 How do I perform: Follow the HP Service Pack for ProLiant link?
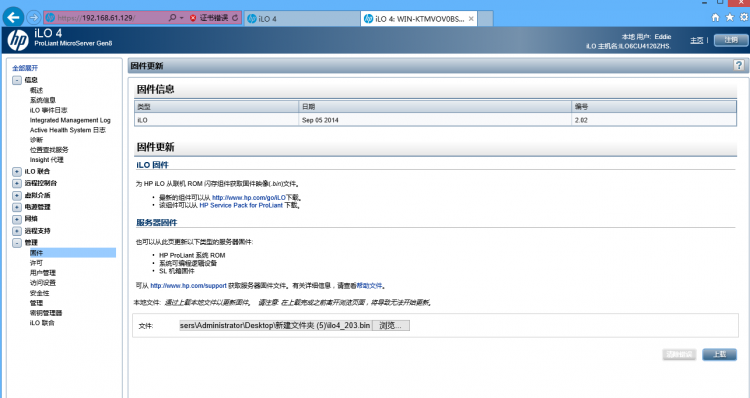(x=241, y=205)
